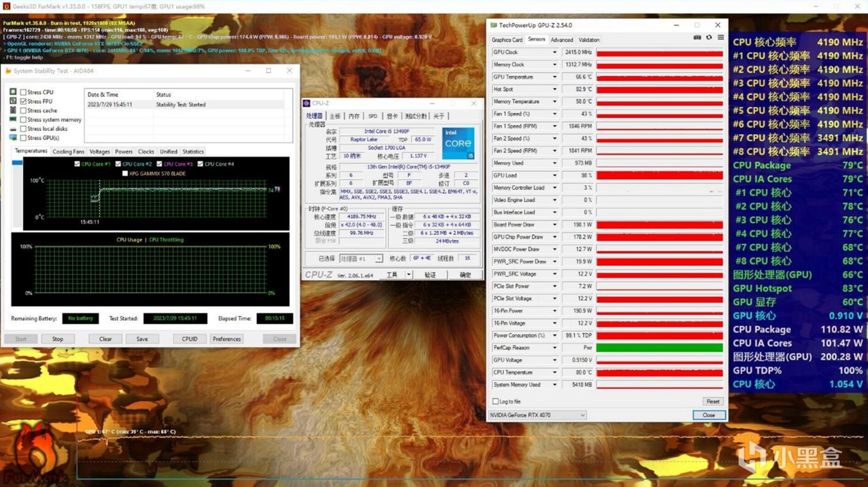Click the local disks drive icon in AIDA64
The width and height of the screenshot is (868, 487).
coord(13,129)
